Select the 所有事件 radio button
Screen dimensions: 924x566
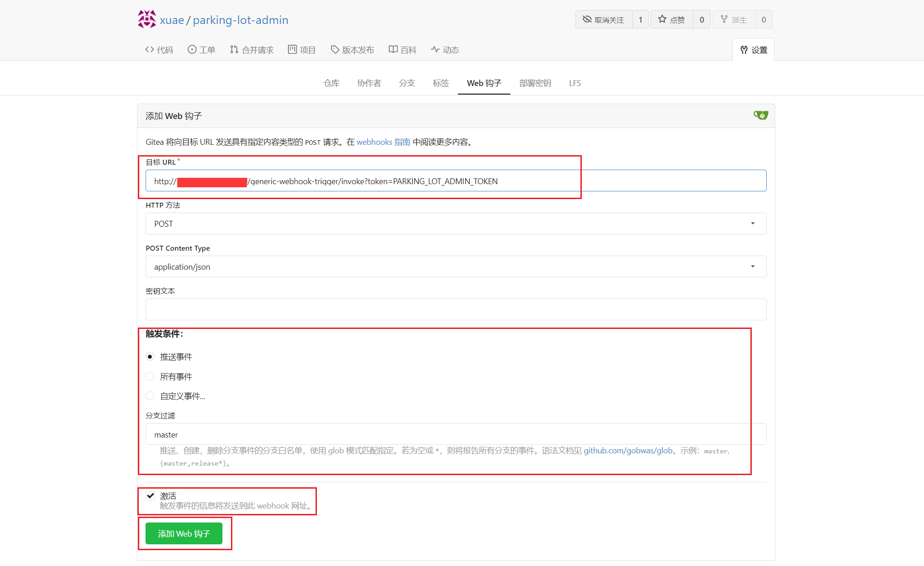(x=150, y=376)
